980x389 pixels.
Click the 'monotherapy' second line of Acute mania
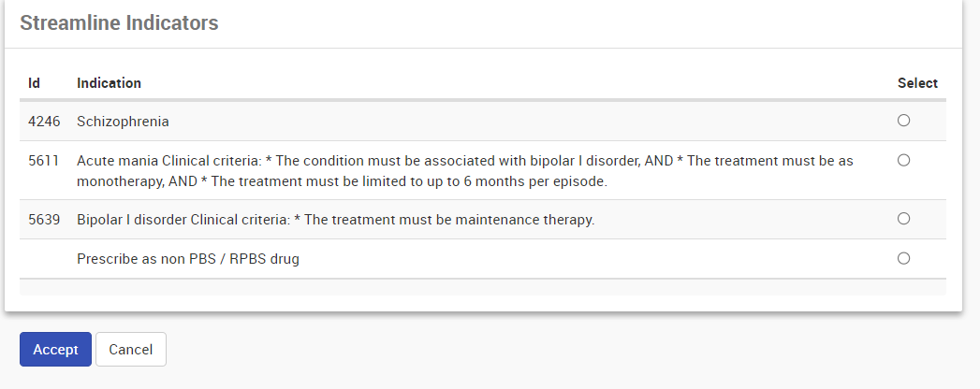[342, 181]
